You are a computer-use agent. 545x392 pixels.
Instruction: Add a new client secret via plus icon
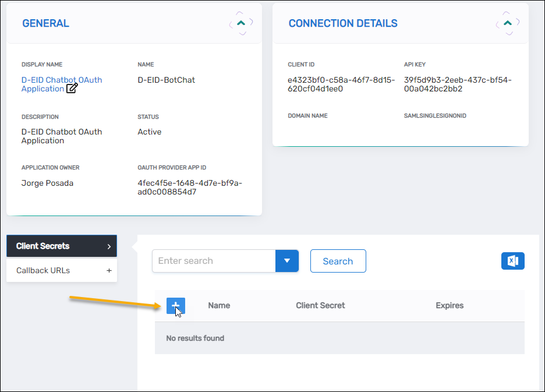pyautogui.click(x=175, y=305)
